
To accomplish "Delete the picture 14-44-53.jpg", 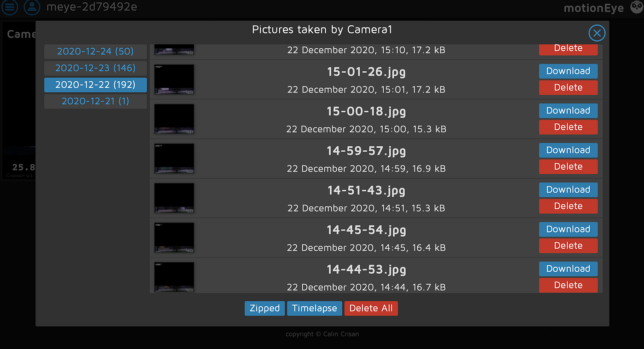I will point(568,285).
